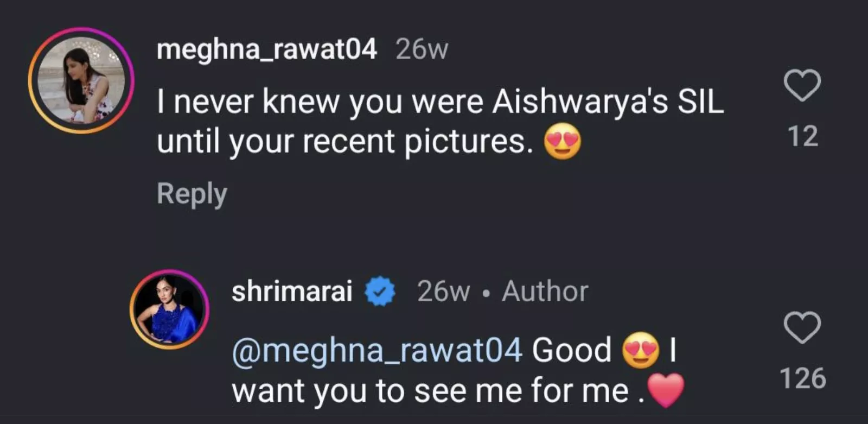Image resolution: width=868 pixels, height=424 pixels.
Task: Open the meghna_rawat04 username at top
Action: [266, 50]
